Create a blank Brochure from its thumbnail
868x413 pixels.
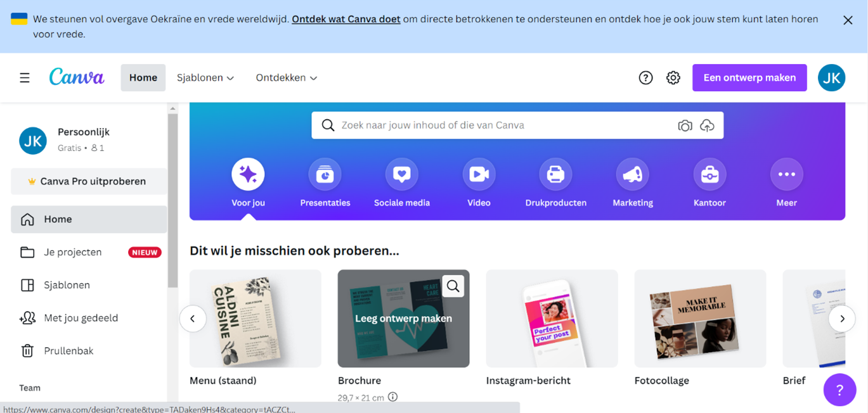403,319
